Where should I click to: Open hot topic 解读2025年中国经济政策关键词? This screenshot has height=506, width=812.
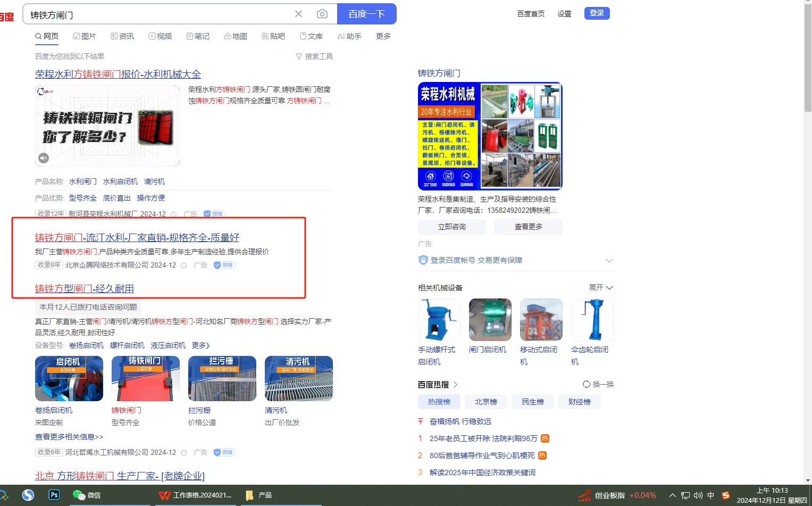[482, 472]
